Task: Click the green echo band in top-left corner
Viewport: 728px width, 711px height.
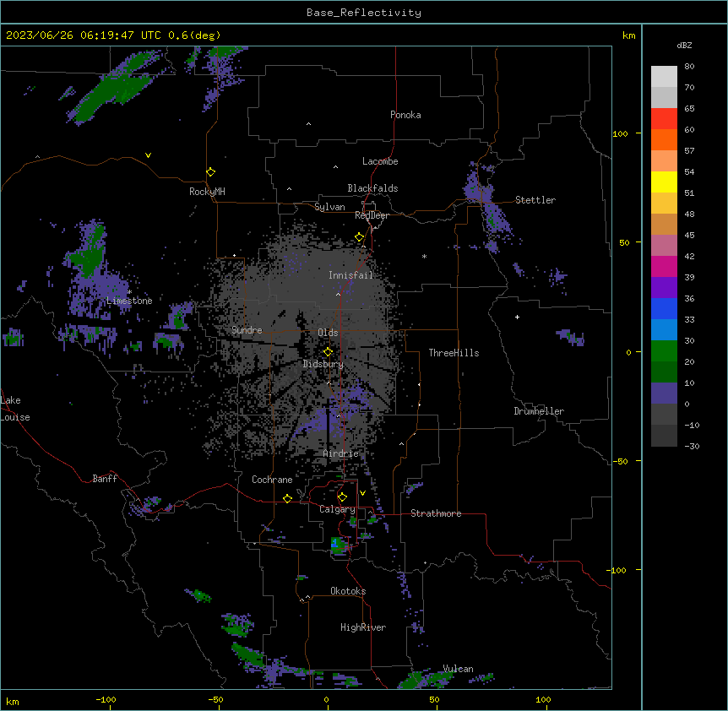Action: pos(116,88)
